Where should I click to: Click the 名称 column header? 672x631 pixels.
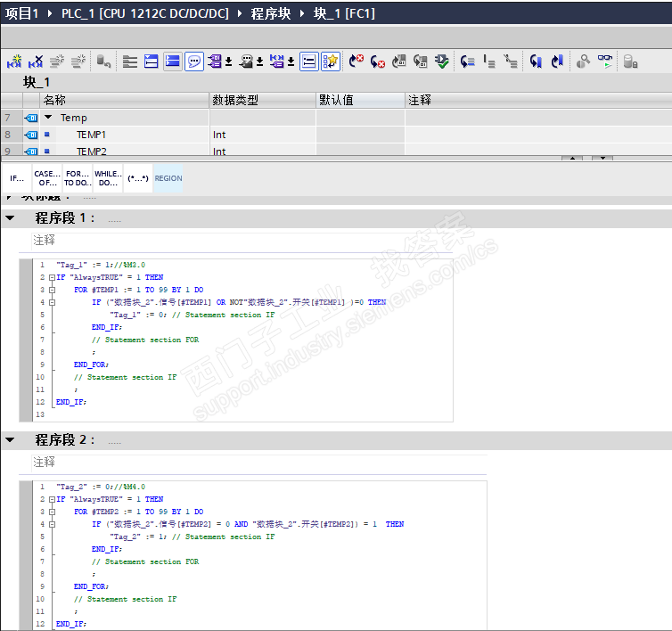124,100
